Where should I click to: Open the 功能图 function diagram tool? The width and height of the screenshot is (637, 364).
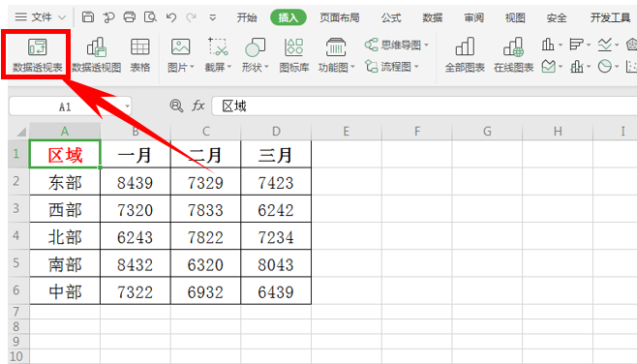tap(336, 55)
